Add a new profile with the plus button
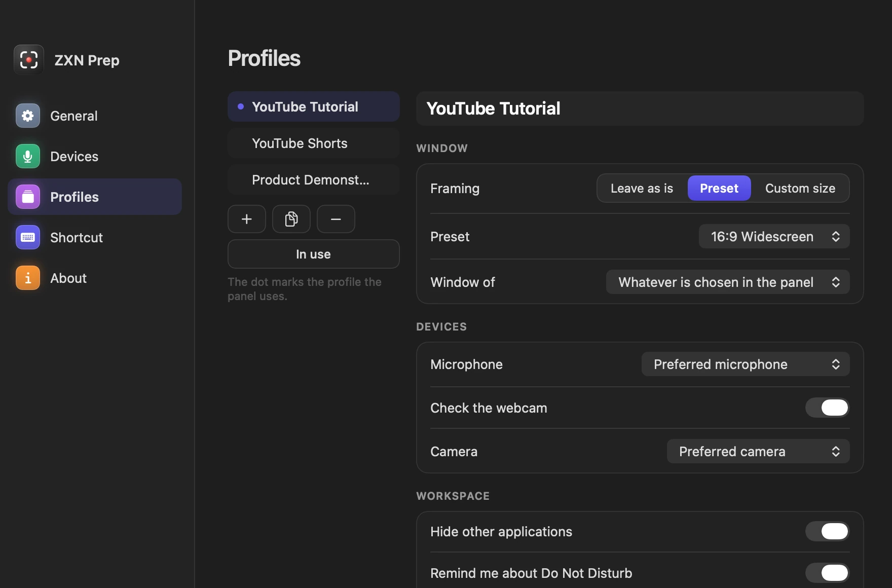 [247, 219]
